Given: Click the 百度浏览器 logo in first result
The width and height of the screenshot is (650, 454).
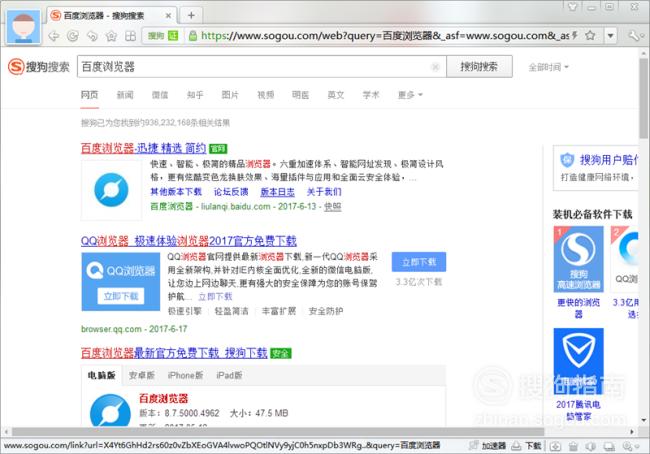Looking at the screenshot, I should (111, 190).
